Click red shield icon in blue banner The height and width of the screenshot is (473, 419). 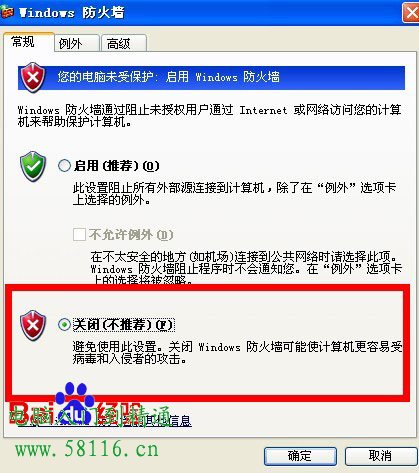[x=33, y=77]
